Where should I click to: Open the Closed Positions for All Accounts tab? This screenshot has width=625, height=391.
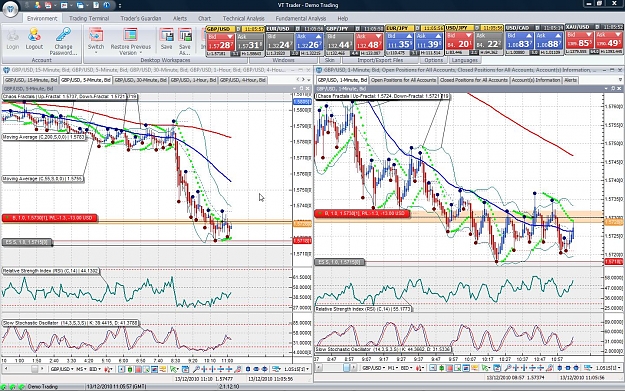pyautogui.click(x=474, y=80)
